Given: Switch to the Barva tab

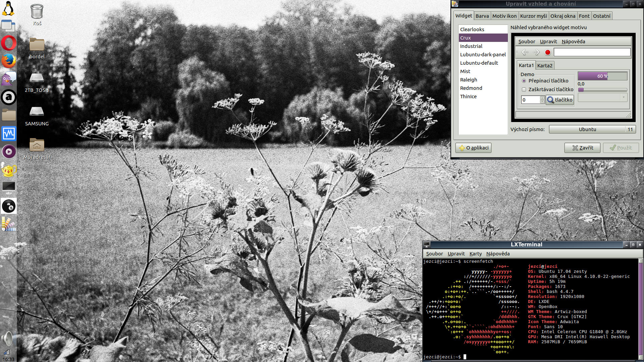Looking at the screenshot, I should pos(482,16).
